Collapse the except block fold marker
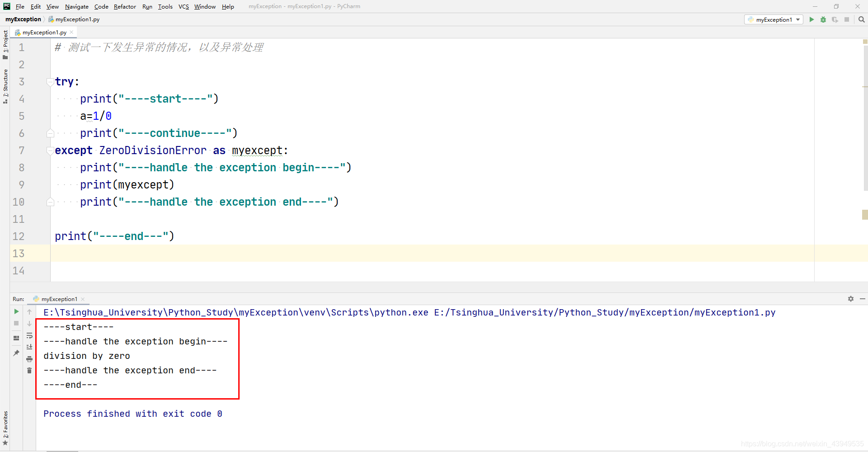This screenshot has width=868, height=452. (x=50, y=151)
